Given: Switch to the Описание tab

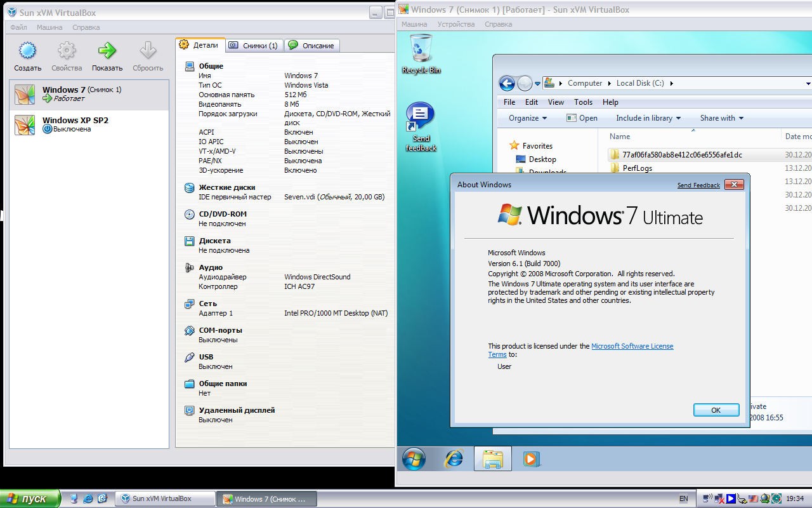Looking at the screenshot, I should tap(311, 46).
